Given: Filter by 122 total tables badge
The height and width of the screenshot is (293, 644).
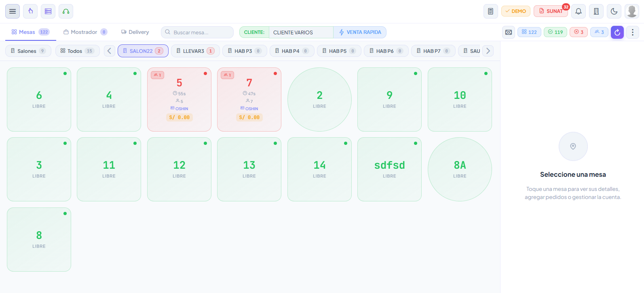Looking at the screenshot, I should click(529, 32).
